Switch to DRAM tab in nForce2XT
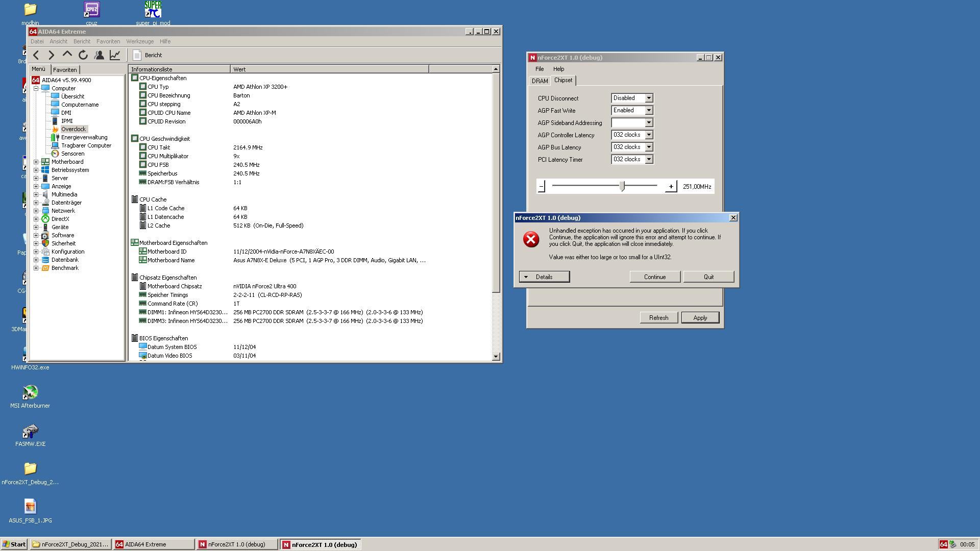 (540, 81)
